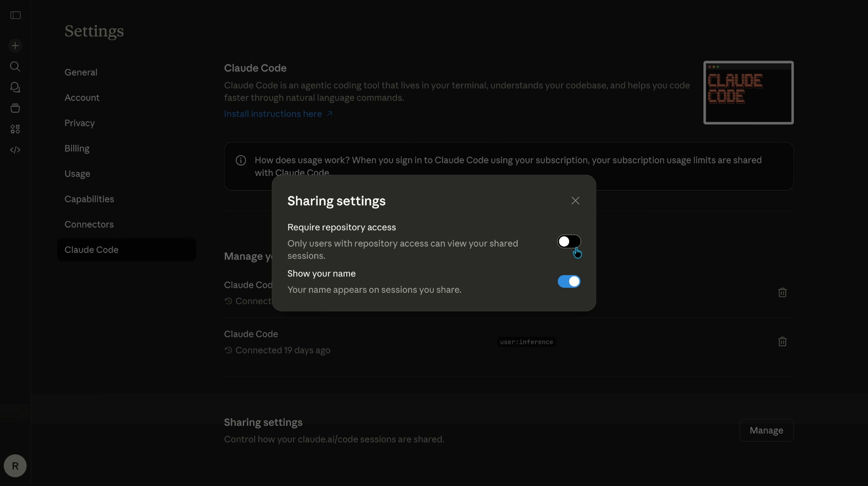Screen dimensions: 868x486
Task: Click the Manage sharing settings button
Action: pos(766,430)
